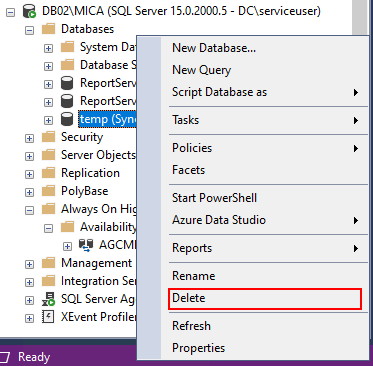The image size is (373, 366).
Task: Click the Security folder icon
Action: (48, 137)
